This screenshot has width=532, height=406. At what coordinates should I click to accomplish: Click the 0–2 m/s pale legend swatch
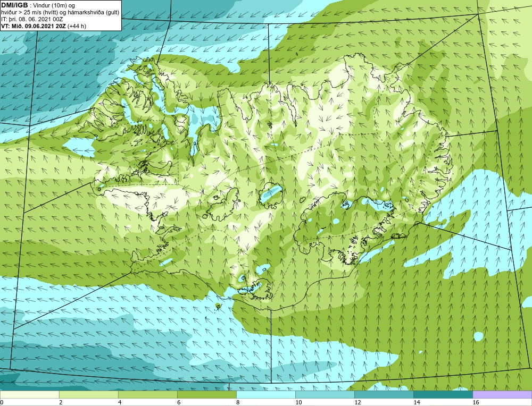click(x=29, y=394)
